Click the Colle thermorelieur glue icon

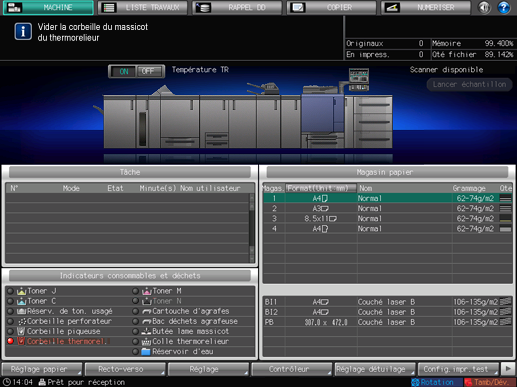pyautogui.click(x=146, y=341)
